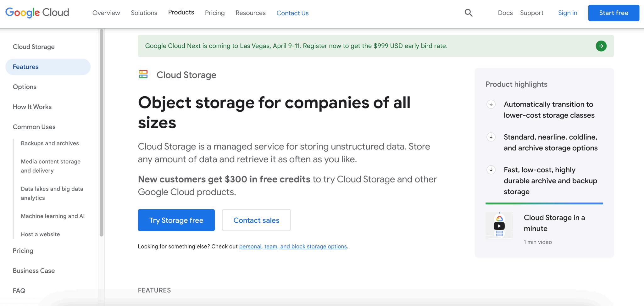Open the Solutions menu
Viewport: 644px width, 306px height.
pyautogui.click(x=144, y=13)
